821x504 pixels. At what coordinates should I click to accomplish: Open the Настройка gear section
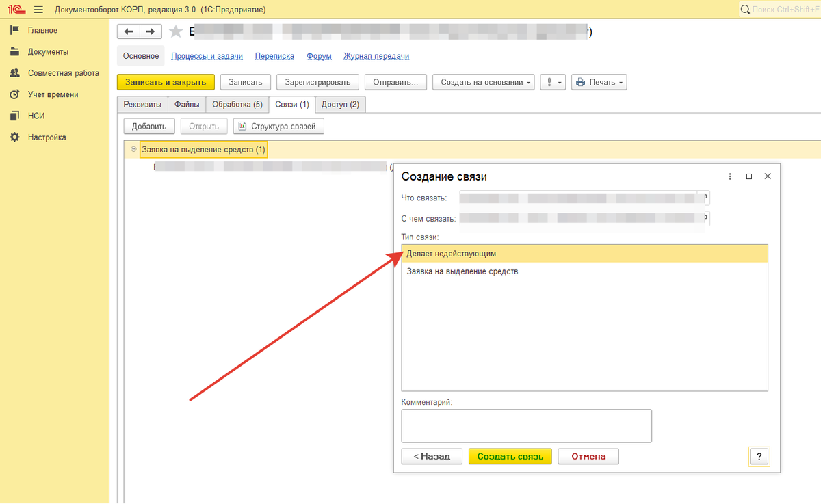[47, 137]
